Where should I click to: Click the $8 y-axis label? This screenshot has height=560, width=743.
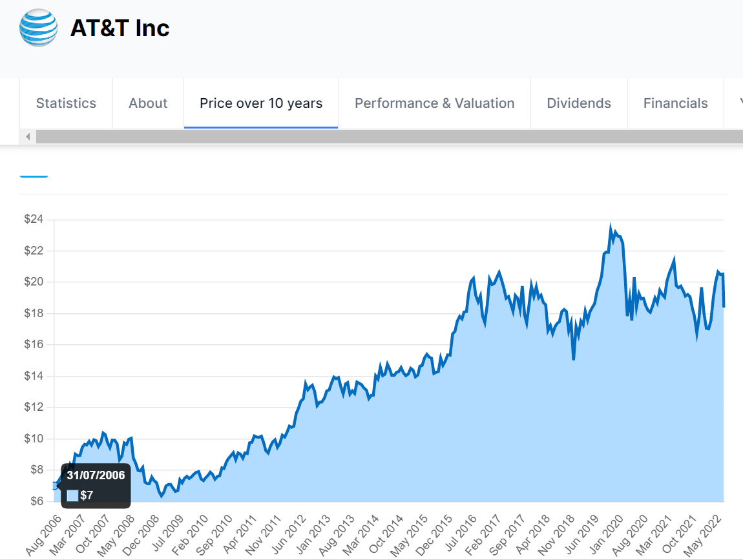pyautogui.click(x=36, y=470)
